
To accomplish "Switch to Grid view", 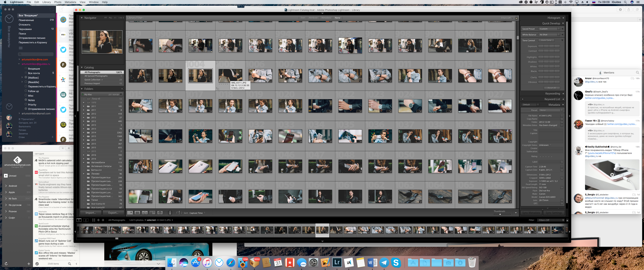I will point(130,213).
